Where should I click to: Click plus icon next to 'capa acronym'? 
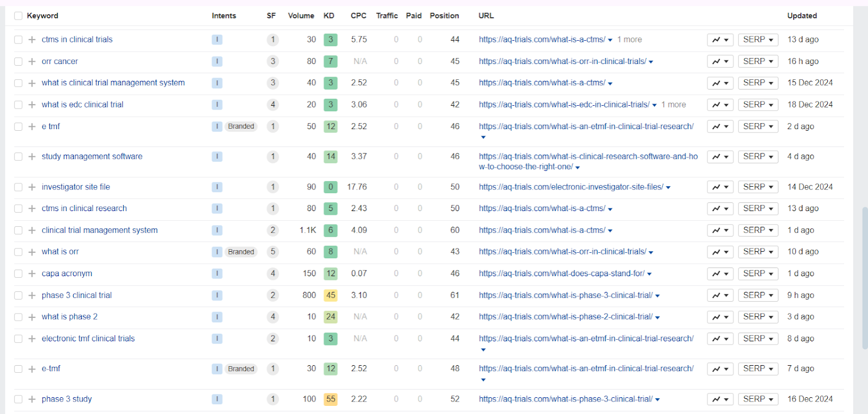pyautogui.click(x=32, y=274)
